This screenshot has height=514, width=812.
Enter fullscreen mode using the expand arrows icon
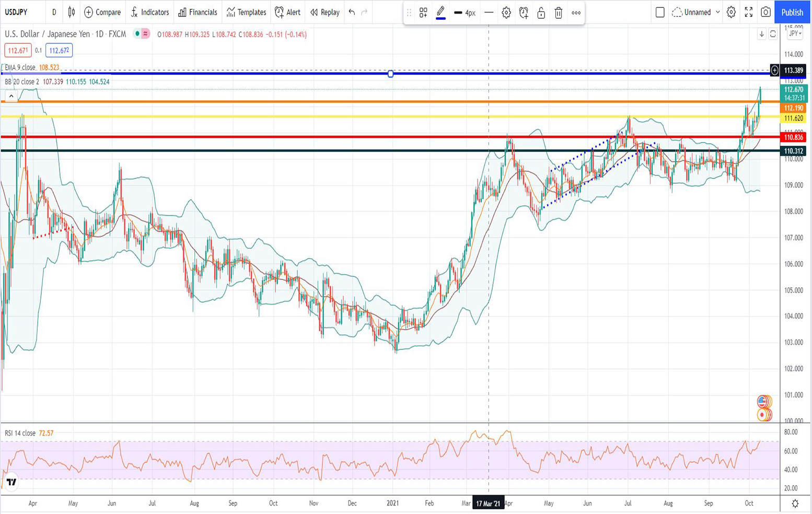click(748, 12)
